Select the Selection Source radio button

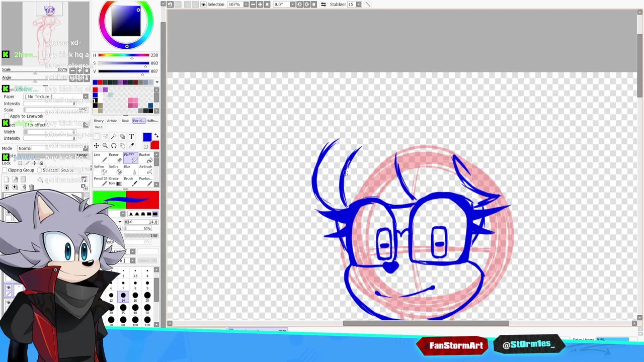coord(39,170)
